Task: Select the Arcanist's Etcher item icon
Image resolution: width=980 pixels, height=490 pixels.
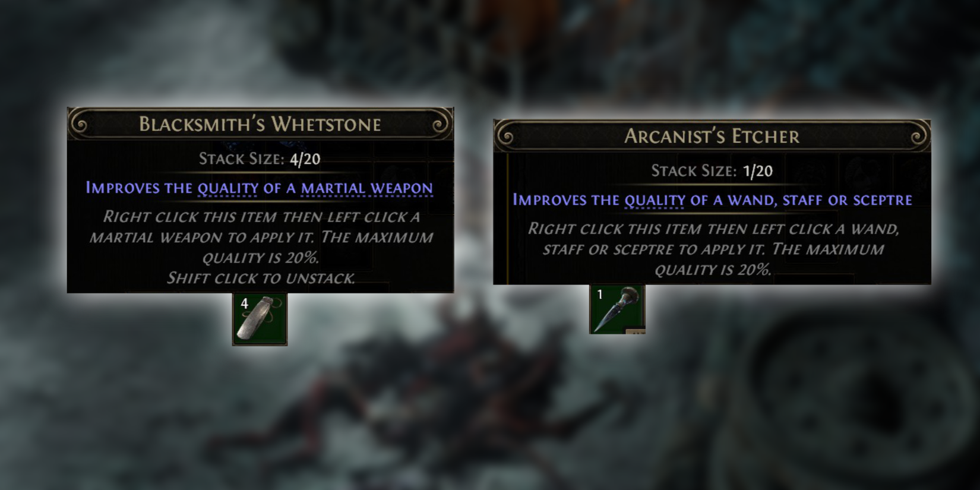Action: tap(617, 309)
